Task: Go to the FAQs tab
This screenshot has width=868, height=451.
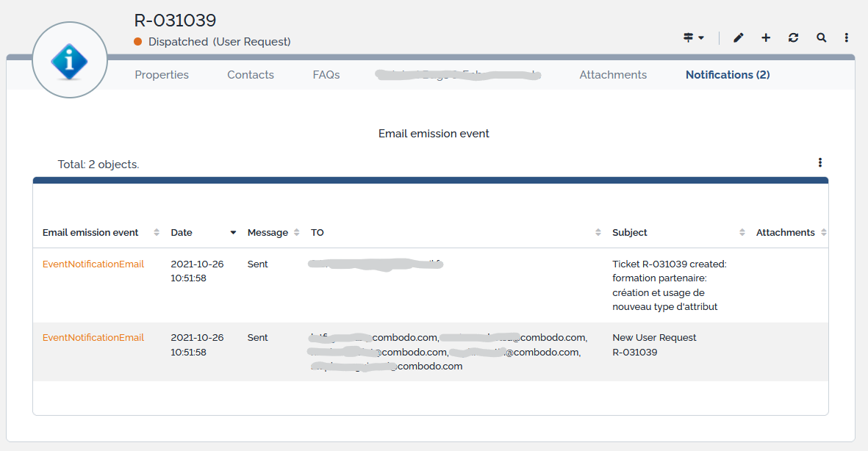Action: (x=326, y=75)
